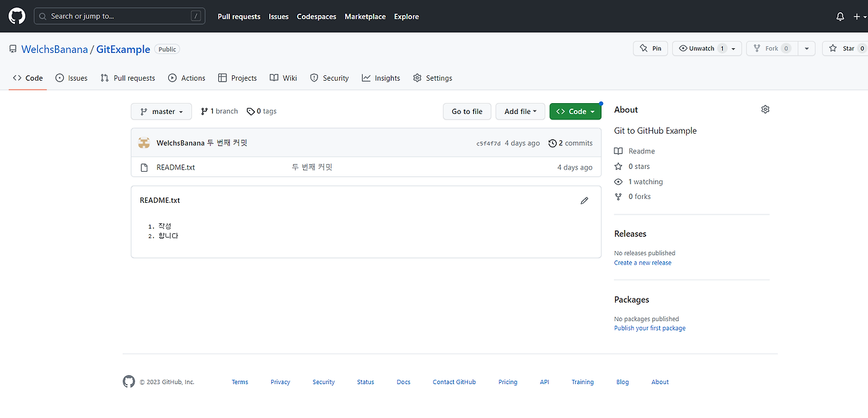
Task: Open the About settings gear
Action: [765, 109]
